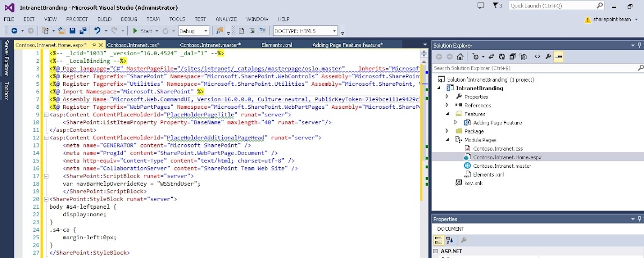Toggle Categorized view in Properties panel
644x258 pixels.
(x=438, y=240)
